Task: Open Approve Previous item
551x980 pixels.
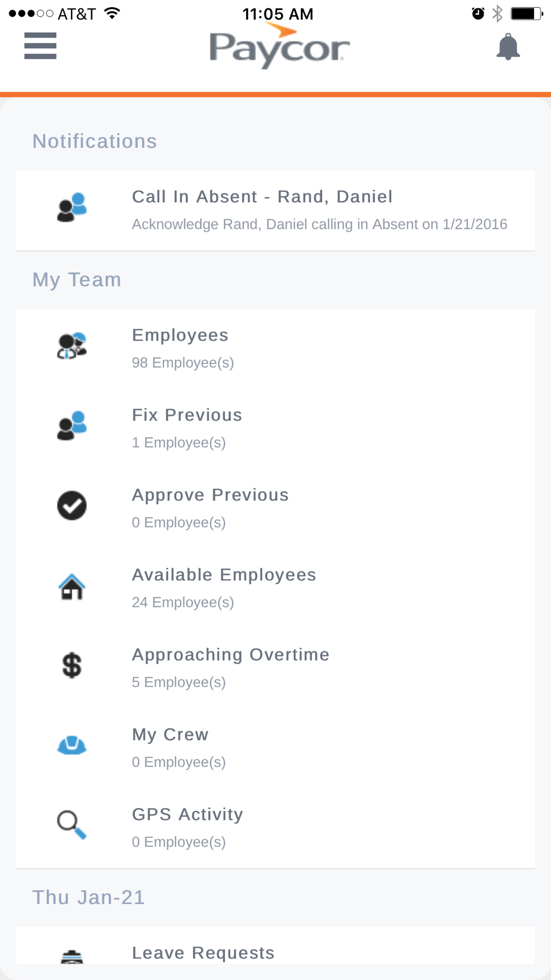Action: [x=275, y=509]
